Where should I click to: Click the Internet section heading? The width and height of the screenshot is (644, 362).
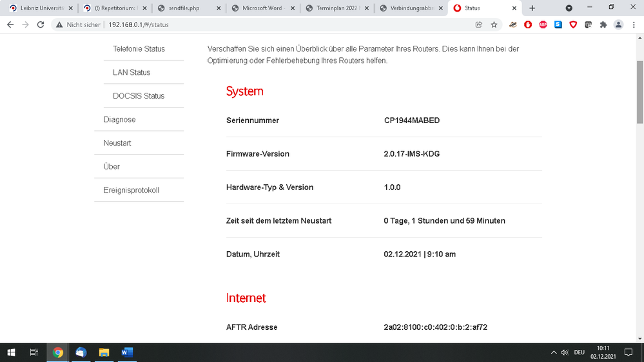[x=246, y=298]
